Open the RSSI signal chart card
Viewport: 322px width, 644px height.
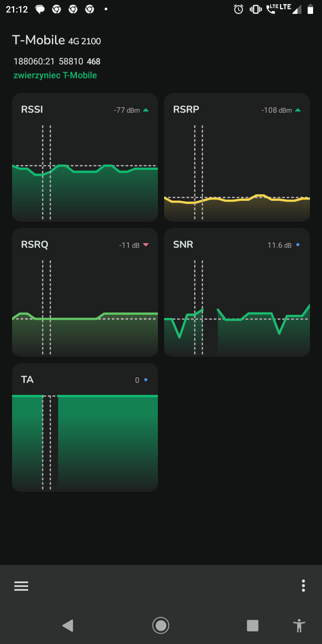click(x=85, y=157)
